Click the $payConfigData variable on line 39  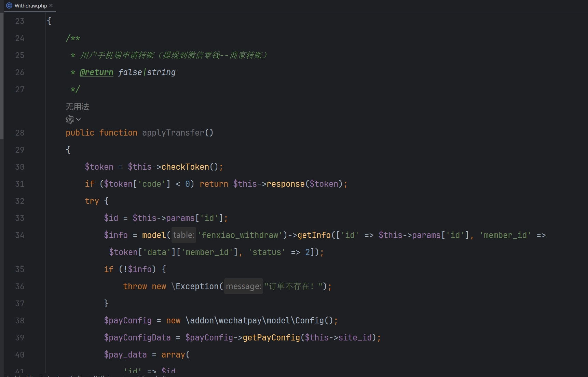tap(137, 338)
